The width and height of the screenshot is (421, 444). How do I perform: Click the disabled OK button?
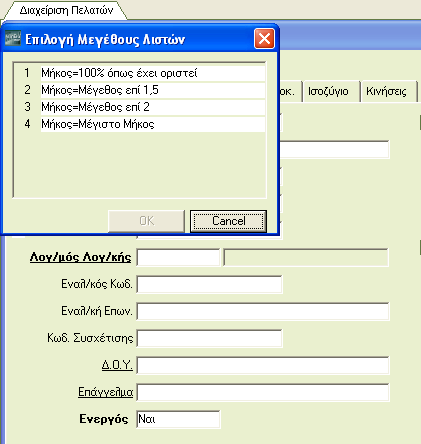(146, 221)
